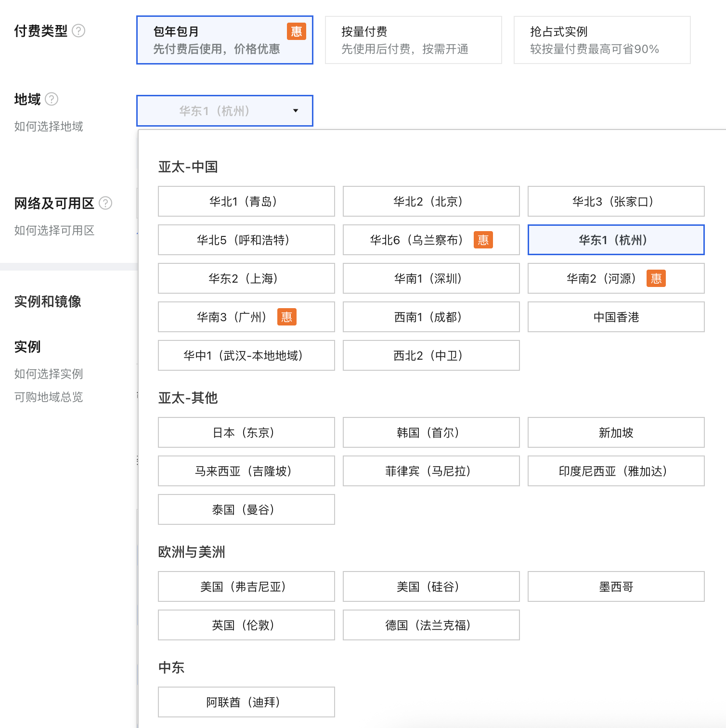Image resolution: width=726 pixels, height=728 pixels.
Task: Open the 如何选择可用区 link
Action: 53,231
